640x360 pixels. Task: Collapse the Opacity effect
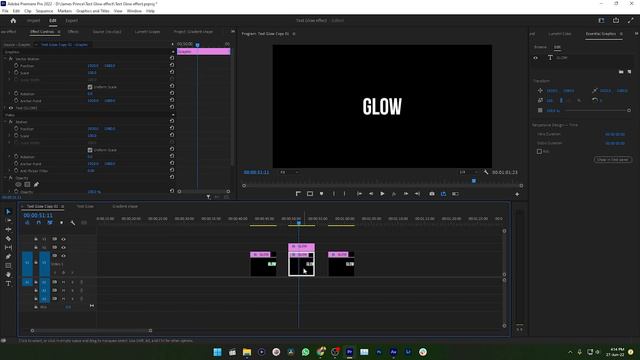pyautogui.click(x=5, y=178)
